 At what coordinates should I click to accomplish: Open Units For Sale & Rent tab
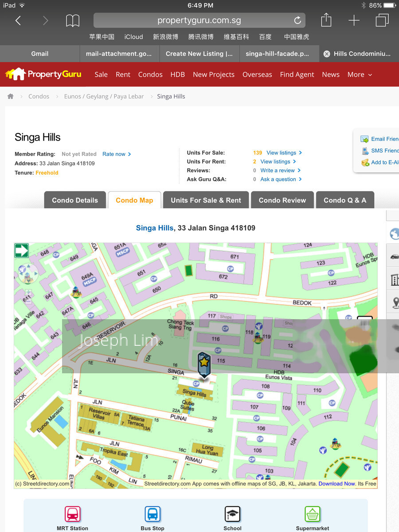point(206,200)
